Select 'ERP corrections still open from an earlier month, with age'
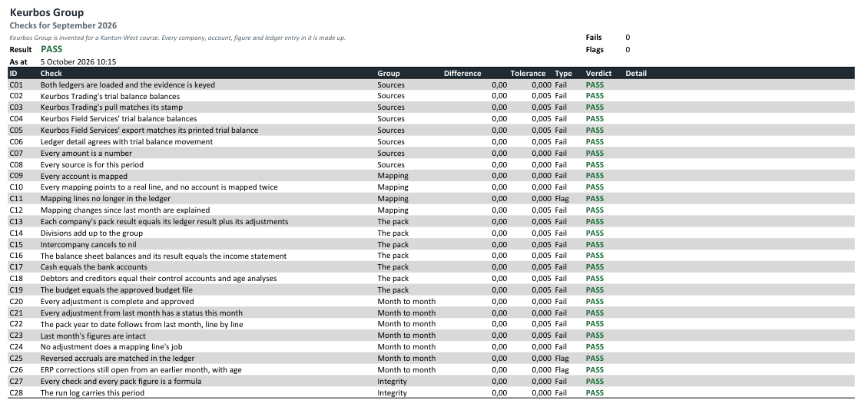 coord(141,370)
